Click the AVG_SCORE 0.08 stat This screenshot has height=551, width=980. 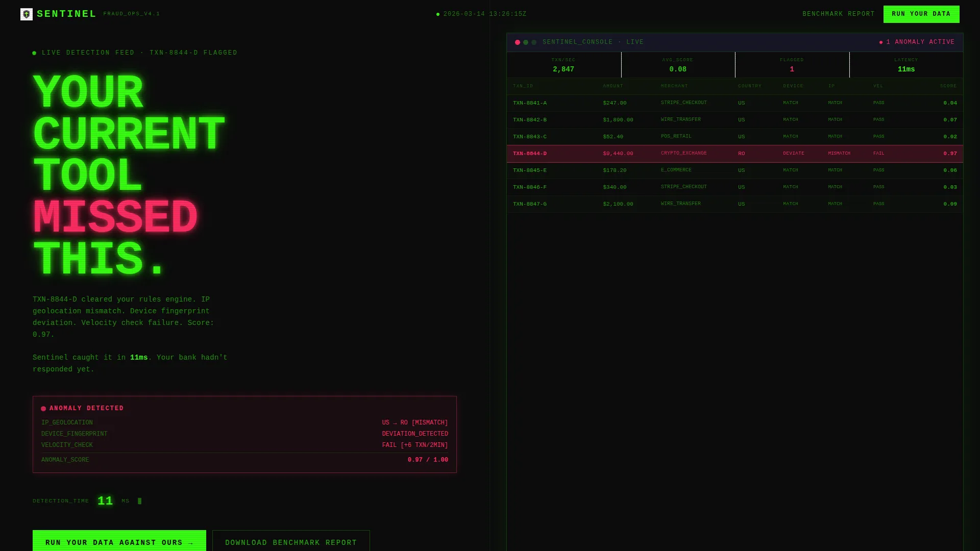tap(678, 65)
